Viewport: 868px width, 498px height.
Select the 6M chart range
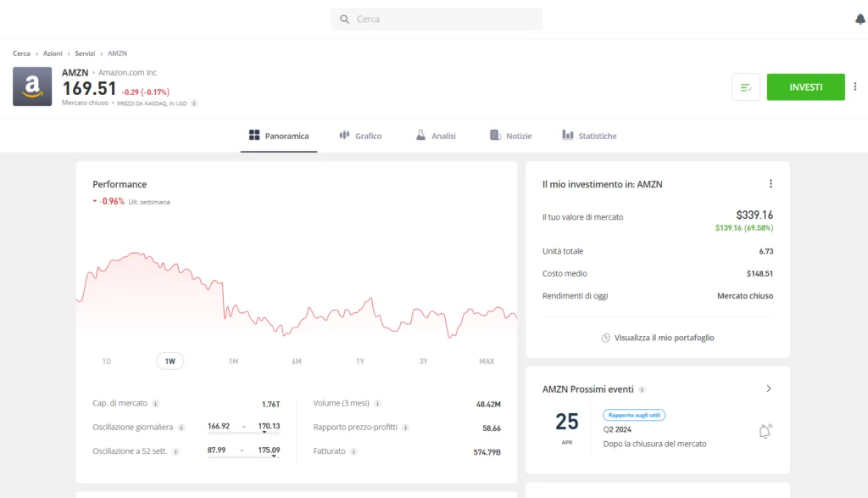[297, 361]
